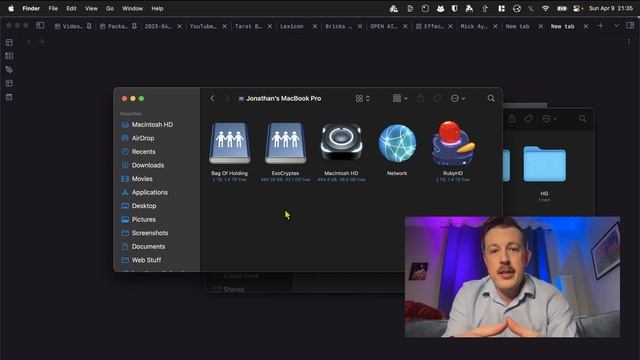Unpin the Video tab
The image size is (640, 360).
pyautogui.click(x=89, y=26)
